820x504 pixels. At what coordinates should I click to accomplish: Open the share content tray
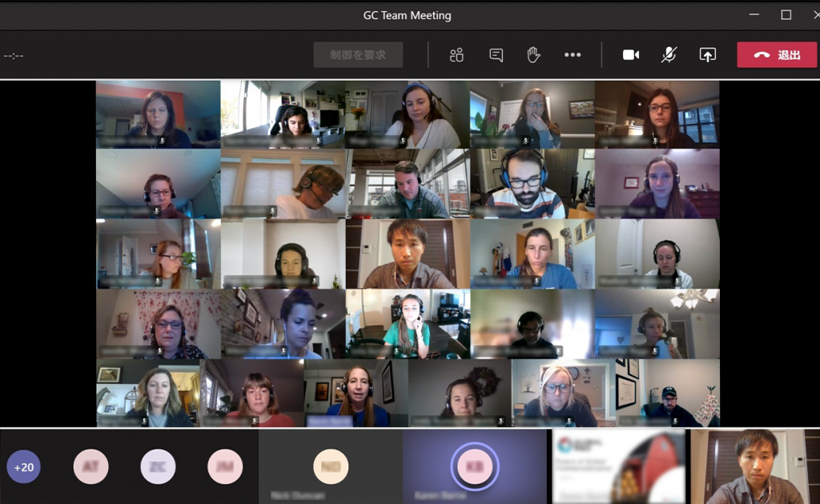click(707, 54)
